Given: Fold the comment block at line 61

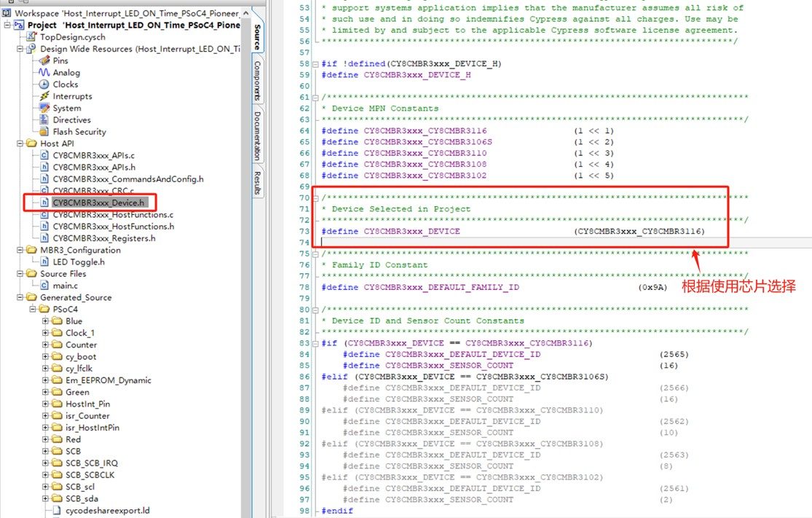Looking at the screenshot, I should [x=315, y=98].
